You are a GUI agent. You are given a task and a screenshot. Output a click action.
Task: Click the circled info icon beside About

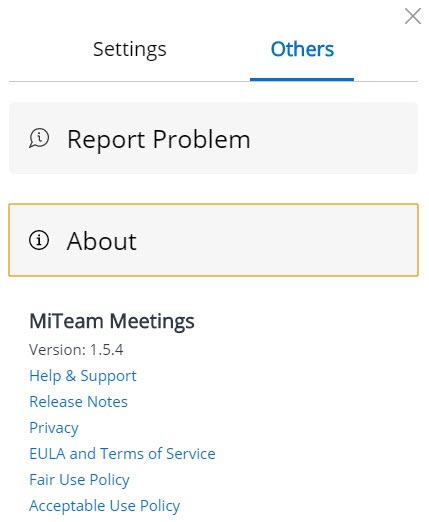click(39, 240)
